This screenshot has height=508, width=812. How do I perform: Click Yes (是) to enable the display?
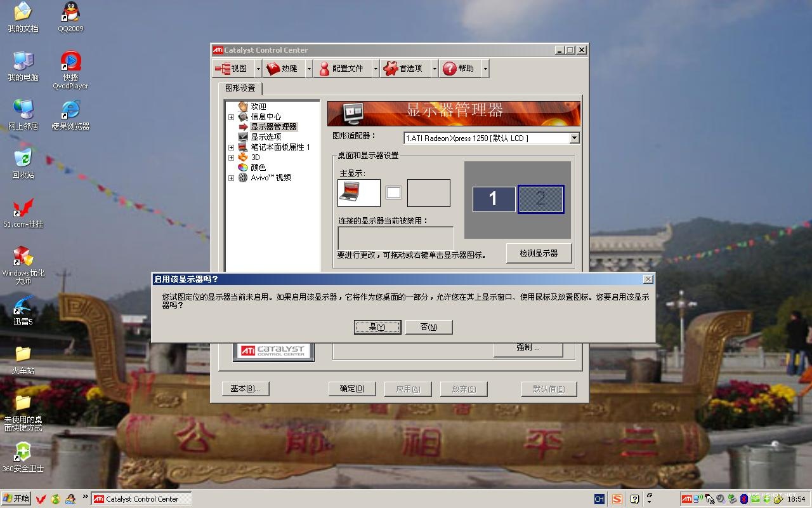click(377, 327)
